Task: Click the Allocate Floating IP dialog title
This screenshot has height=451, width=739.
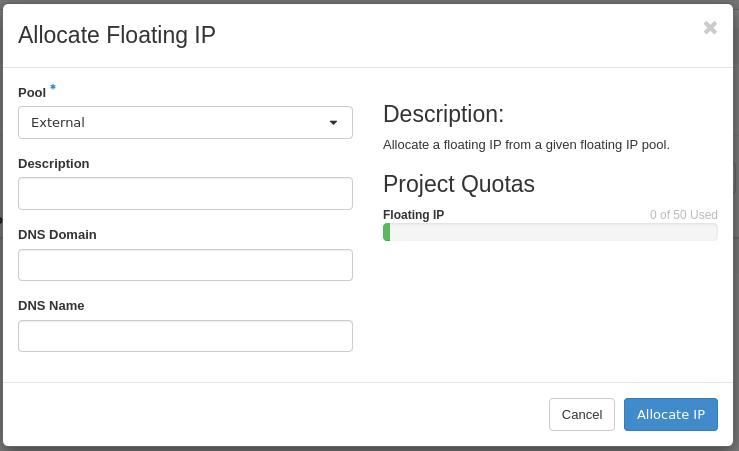Action: point(117,35)
